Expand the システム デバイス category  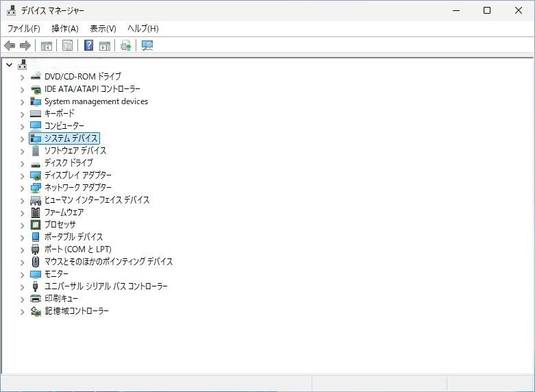coord(22,138)
